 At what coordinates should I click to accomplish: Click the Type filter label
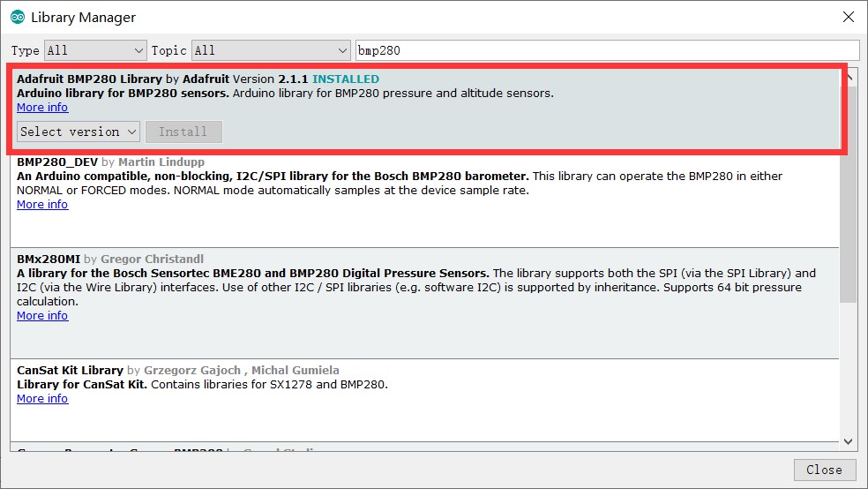coord(25,50)
